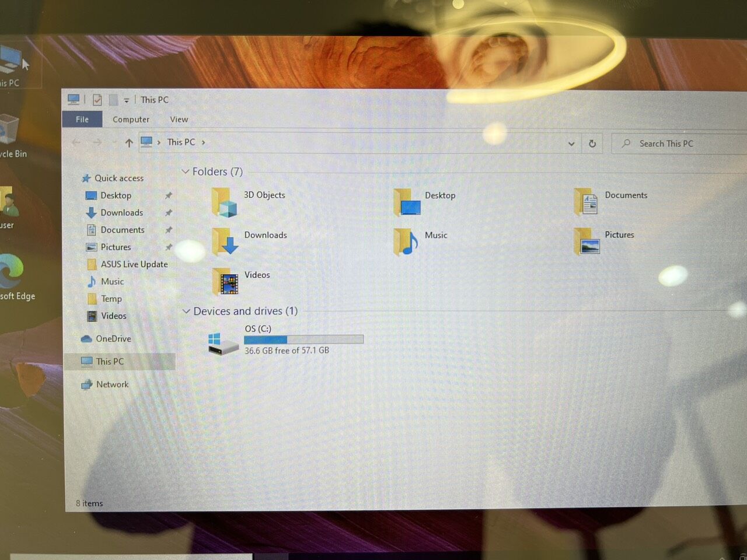Click the computer icon in title bar
The image size is (747, 560).
pos(74,99)
